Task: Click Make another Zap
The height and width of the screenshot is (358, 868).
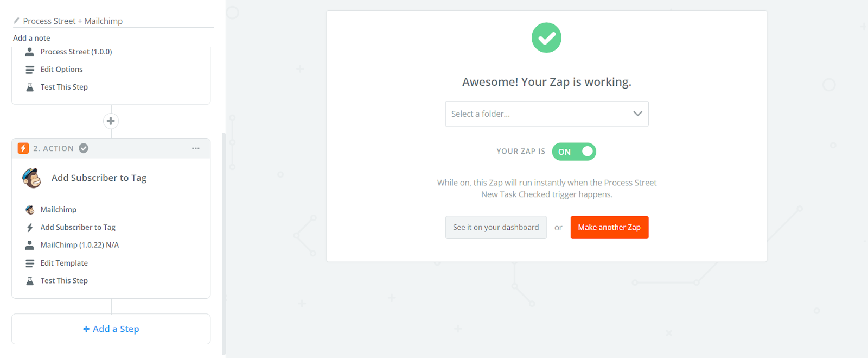Action: (x=609, y=227)
